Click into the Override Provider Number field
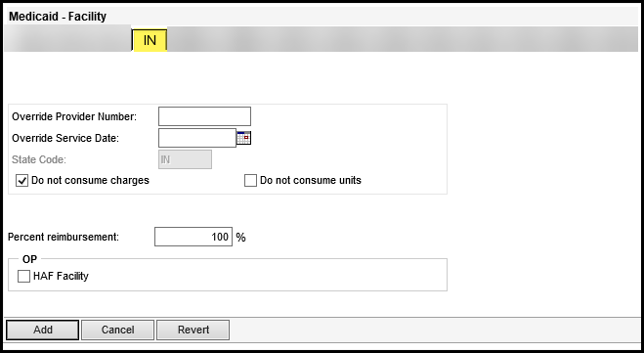The image size is (644, 353). click(204, 116)
